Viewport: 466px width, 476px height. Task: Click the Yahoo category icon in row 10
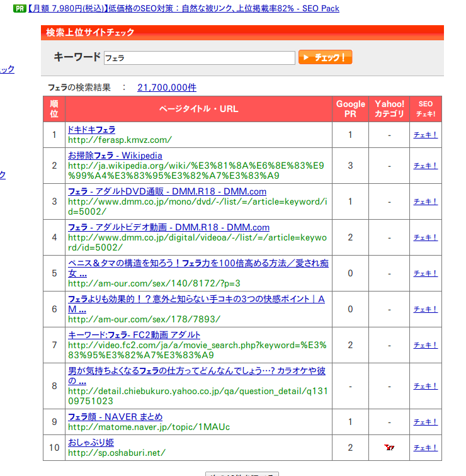[x=389, y=448]
